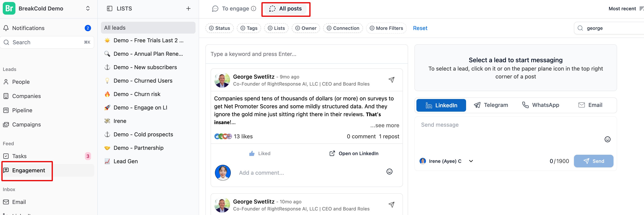Click George Swetlitz name on 9mo ago post
The height and width of the screenshot is (215, 644).
click(x=254, y=77)
